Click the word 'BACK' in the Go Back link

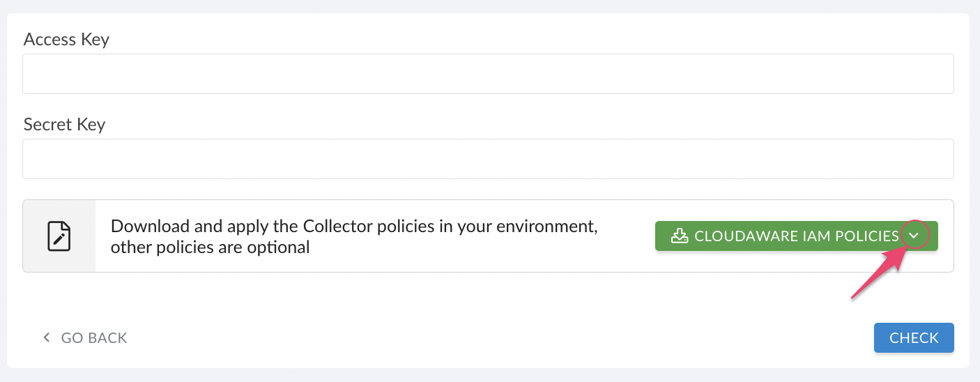pos(107,338)
